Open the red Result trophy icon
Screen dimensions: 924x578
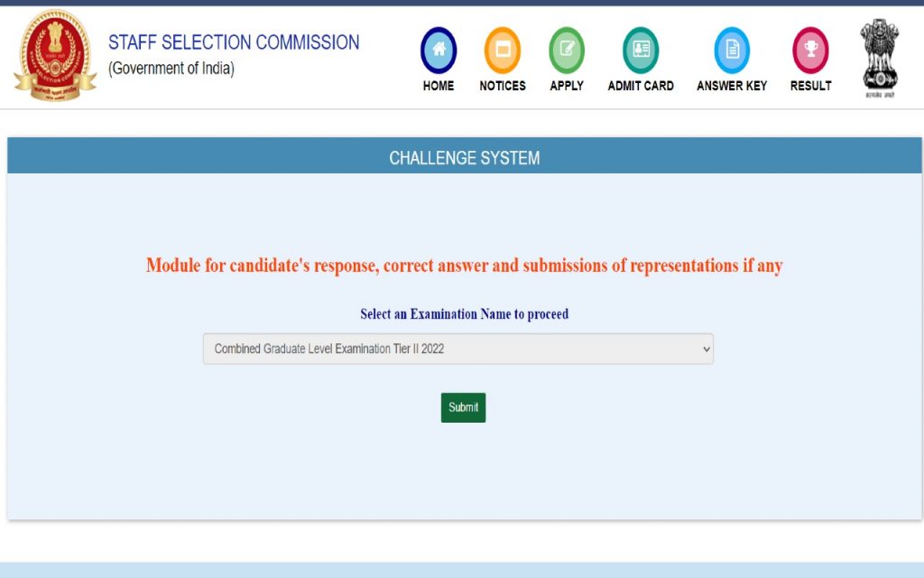coord(810,50)
